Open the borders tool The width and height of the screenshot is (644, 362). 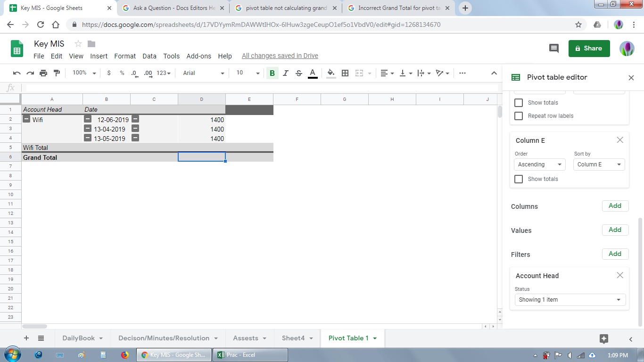pyautogui.click(x=345, y=73)
